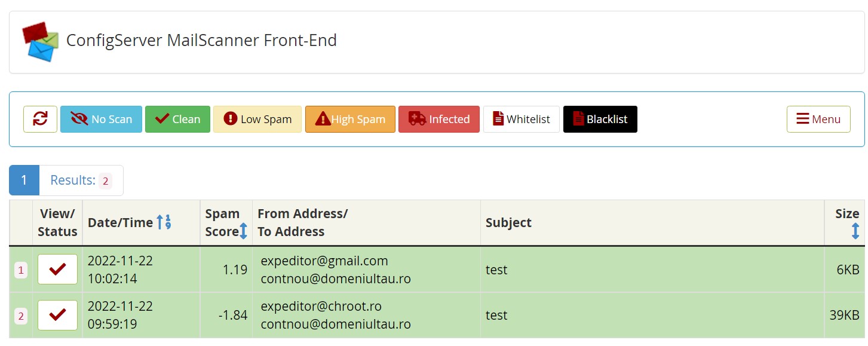The image size is (868, 346).
Task: Click the MailScanner envelopes logo
Action: [41, 41]
